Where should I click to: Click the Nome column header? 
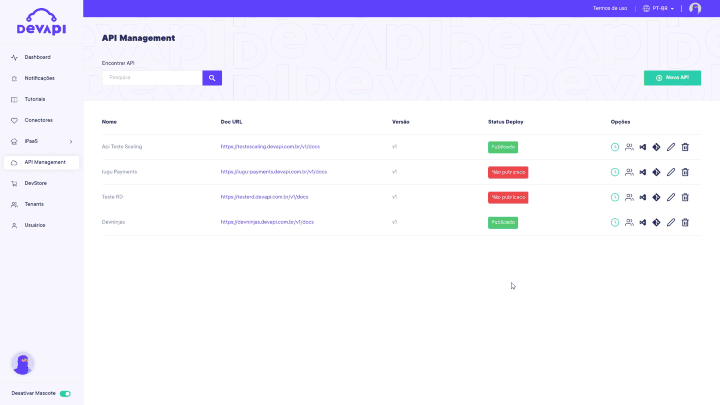[x=109, y=122]
